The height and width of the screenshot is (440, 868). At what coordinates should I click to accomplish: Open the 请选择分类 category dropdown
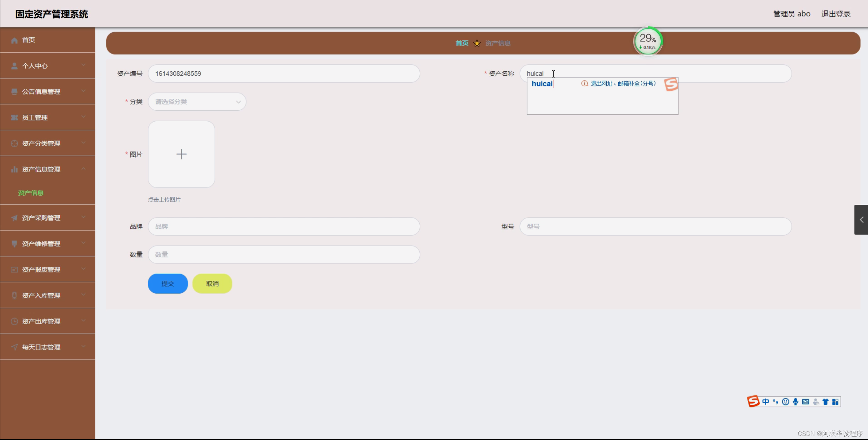pyautogui.click(x=197, y=102)
